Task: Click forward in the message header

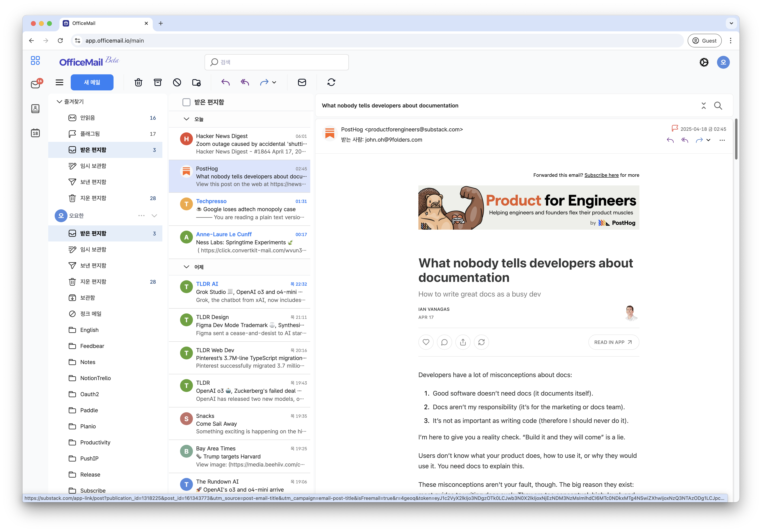Action: click(699, 140)
